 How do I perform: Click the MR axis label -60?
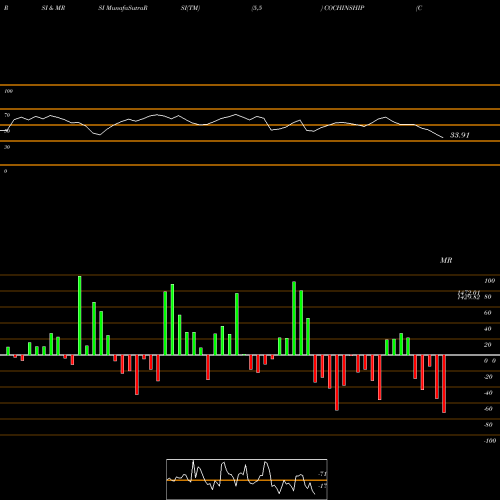tap(488, 409)
